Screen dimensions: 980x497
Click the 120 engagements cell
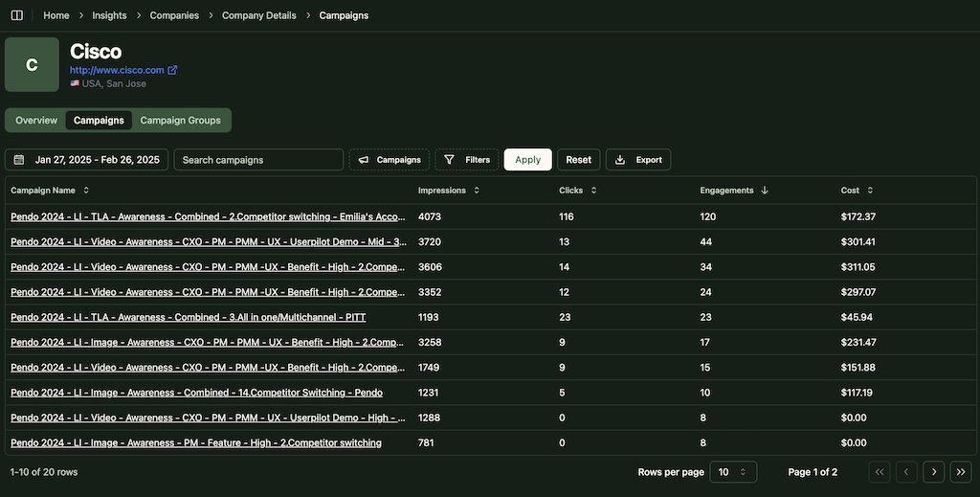[x=708, y=217]
